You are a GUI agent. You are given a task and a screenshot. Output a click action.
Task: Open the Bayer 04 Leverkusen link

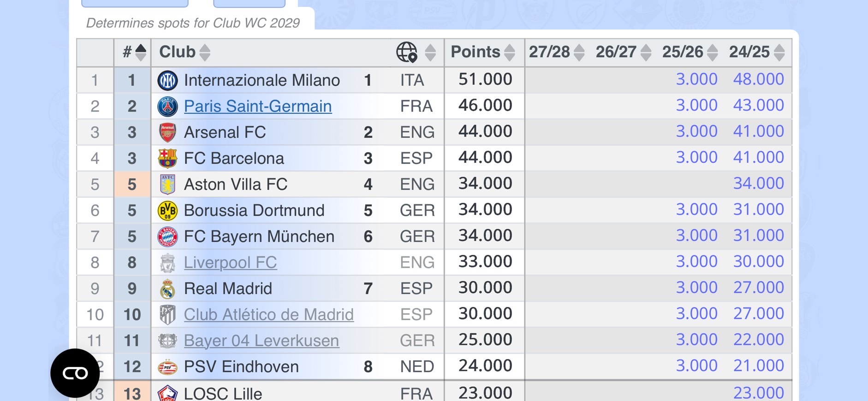tap(262, 341)
